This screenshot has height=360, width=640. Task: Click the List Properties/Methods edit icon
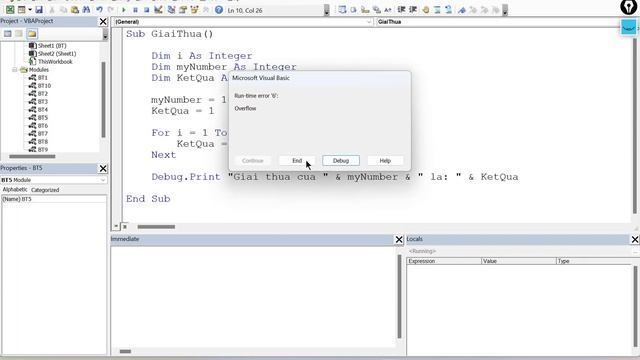(342, 10)
